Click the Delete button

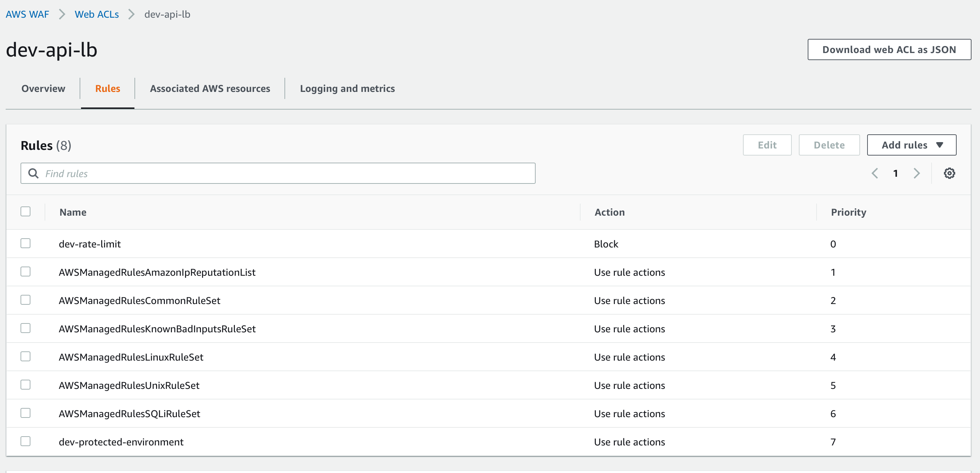829,145
